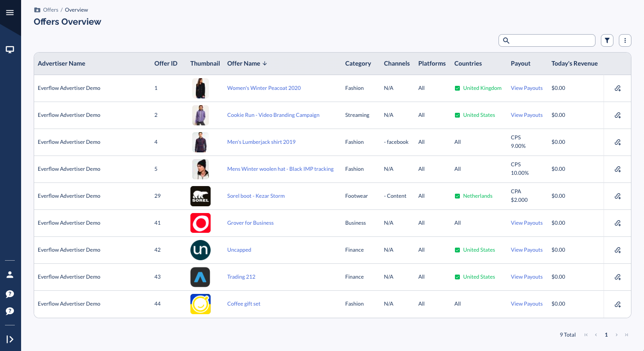The image size is (644, 351).
Task: Click the Grover red circle logo thumbnail
Action: click(x=200, y=223)
